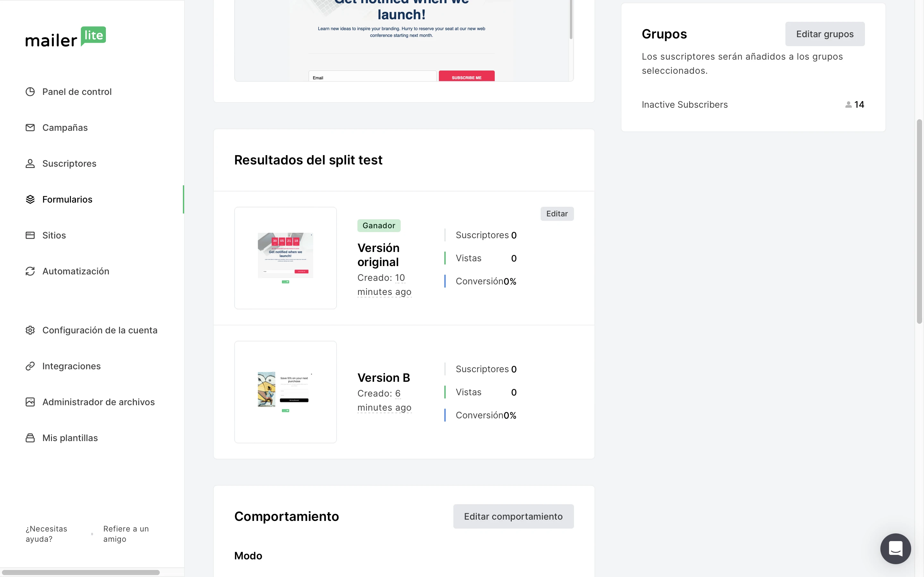The width and height of the screenshot is (924, 577).
Task: Click the Campañas envelope icon
Action: click(30, 128)
